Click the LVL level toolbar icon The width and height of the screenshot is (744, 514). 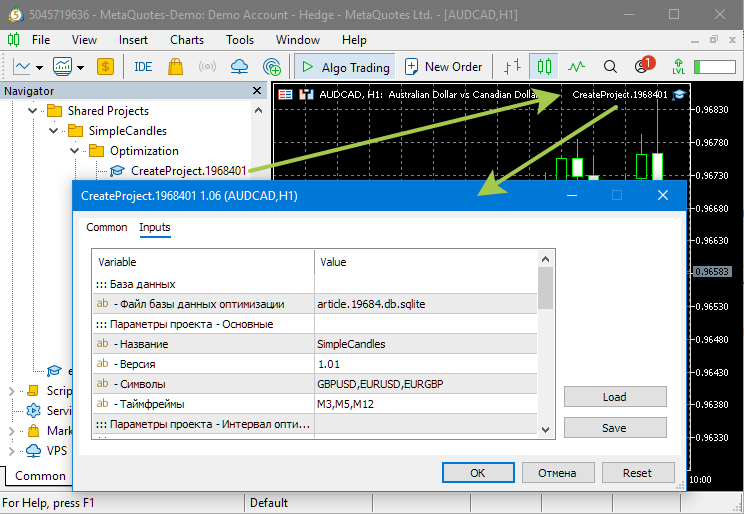(679, 67)
